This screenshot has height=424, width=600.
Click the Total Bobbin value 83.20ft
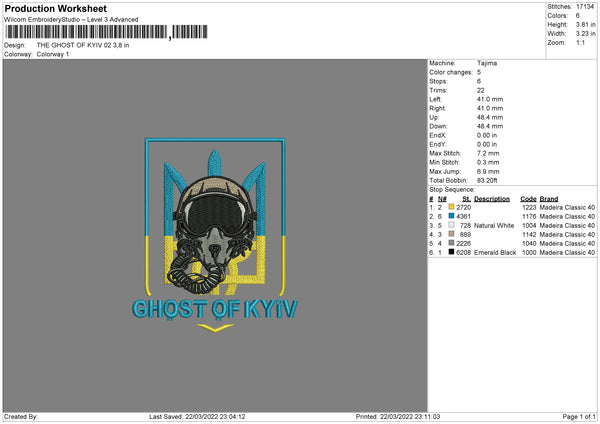[487, 180]
